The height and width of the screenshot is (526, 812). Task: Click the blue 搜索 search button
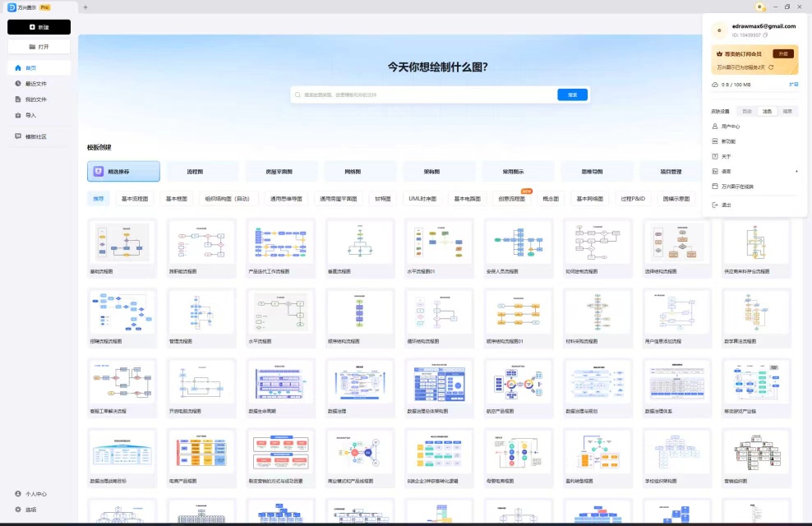[572, 95]
